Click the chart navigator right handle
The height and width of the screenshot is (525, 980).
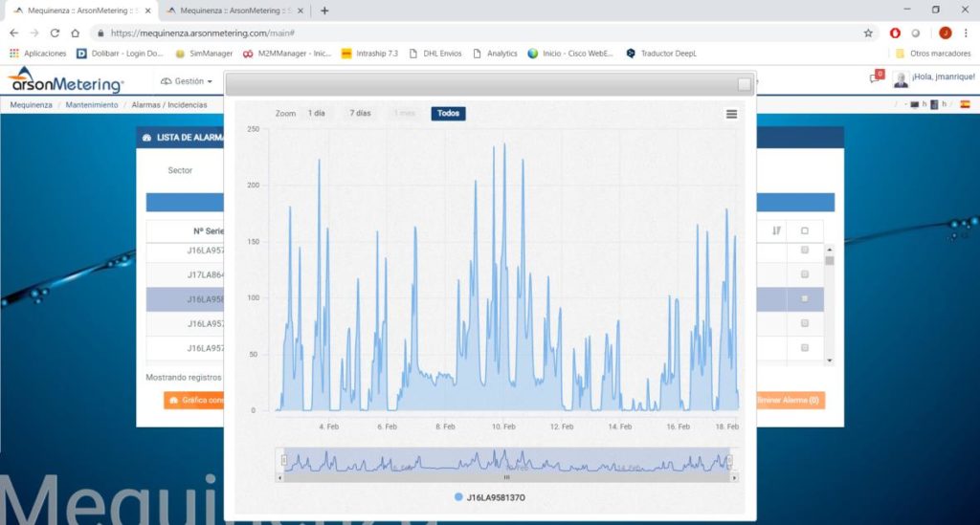(x=729, y=461)
